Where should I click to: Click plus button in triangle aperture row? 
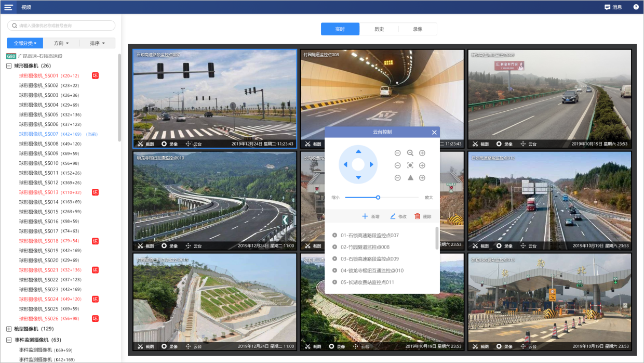pyautogui.click(x=422, y=178)
